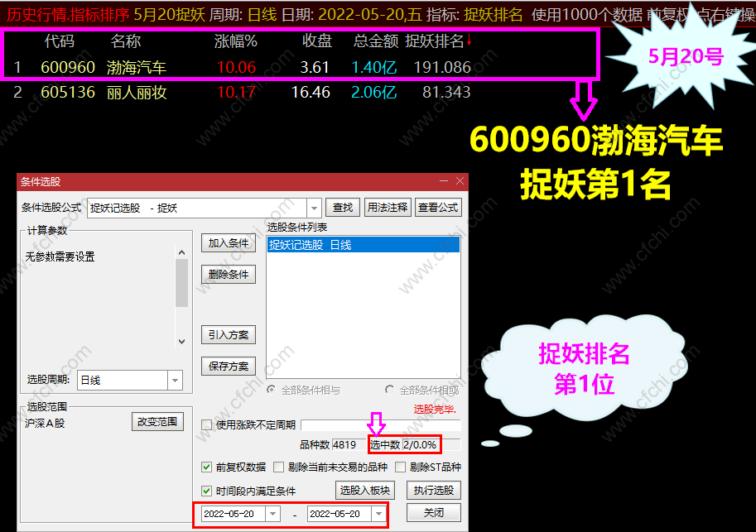This screenshot has height=532, width=756.
Task: Open the 选股周期 period dropdown arrow
Action: [175, 381]
